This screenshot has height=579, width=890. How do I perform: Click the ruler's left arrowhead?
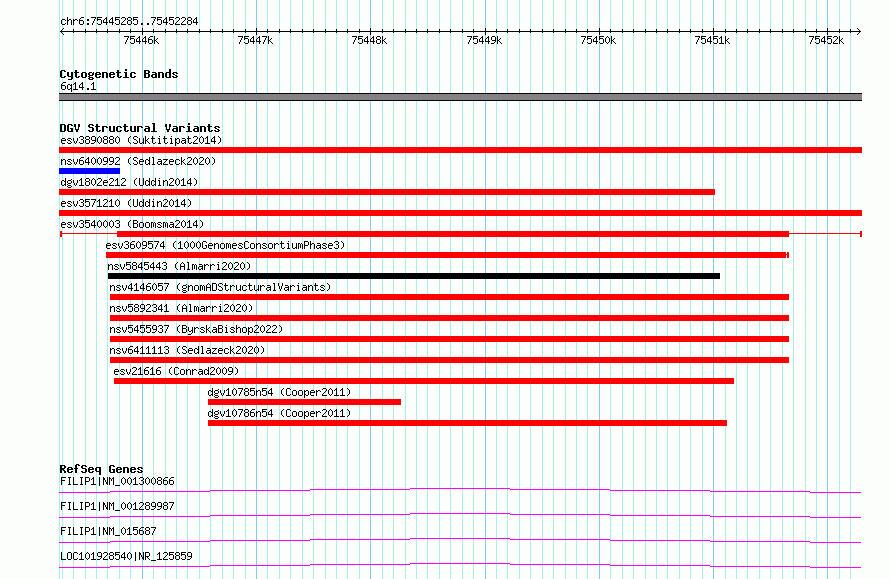[x=62, y=31]
